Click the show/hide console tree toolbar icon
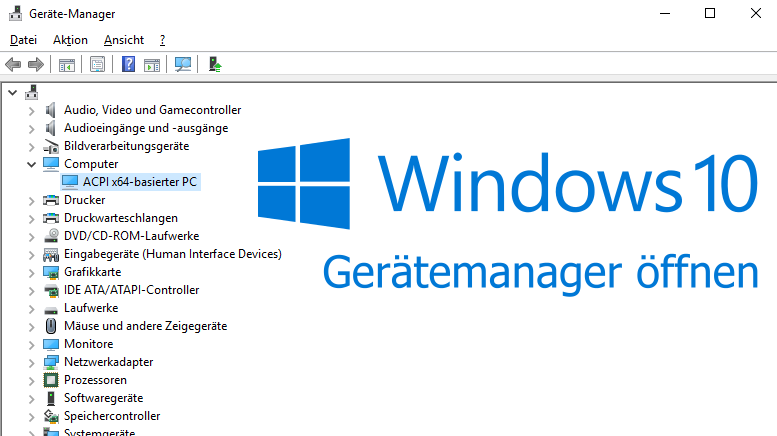The height and width of the screenshot is (436, 777). (67, 64)
